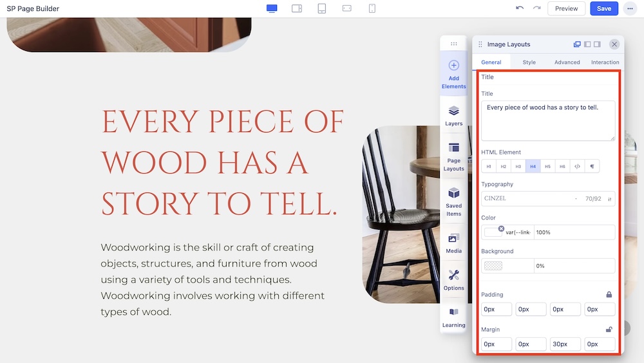Switch to the Advanced tab

pyautogui.click(x=567, y=62)
